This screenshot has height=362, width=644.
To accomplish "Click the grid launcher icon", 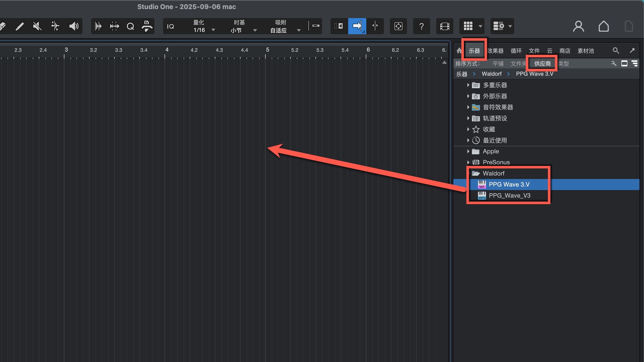I will [468, 26].
